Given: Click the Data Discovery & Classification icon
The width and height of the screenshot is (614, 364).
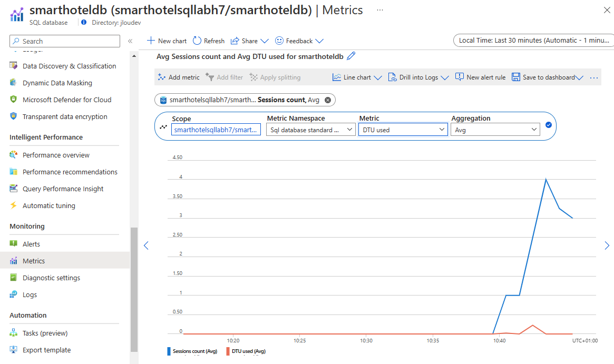Looking at the screenshot, I should click(x=13, y=66).
